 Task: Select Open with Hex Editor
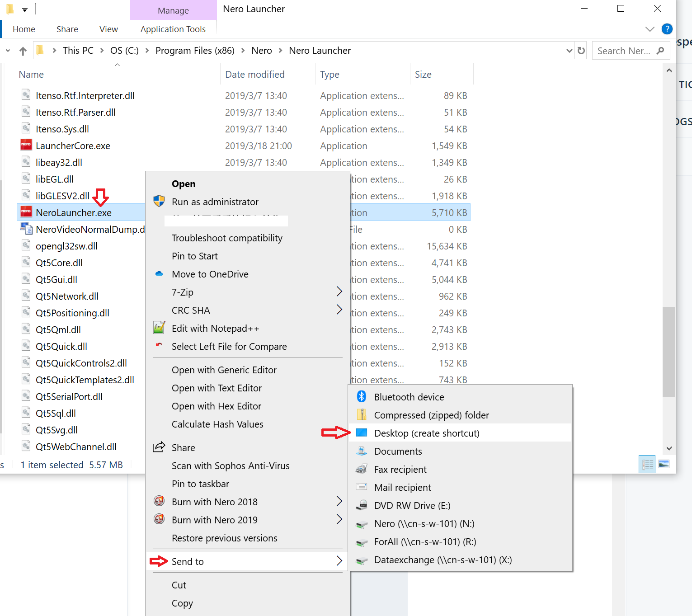(217, 406)
